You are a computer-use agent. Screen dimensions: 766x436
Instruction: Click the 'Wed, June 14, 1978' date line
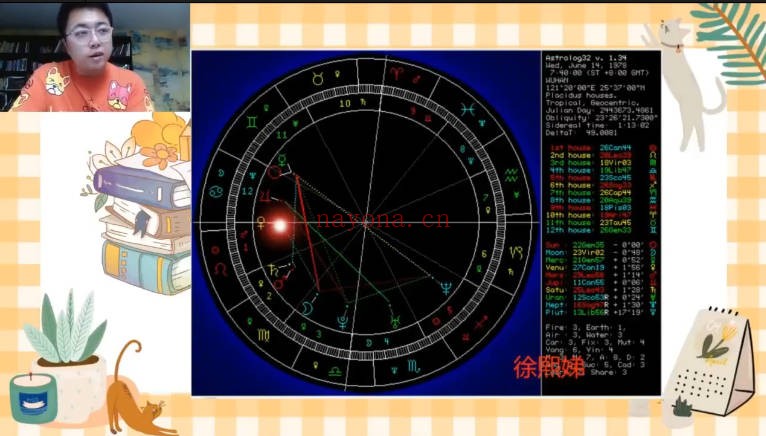click(x=586, y=65)
